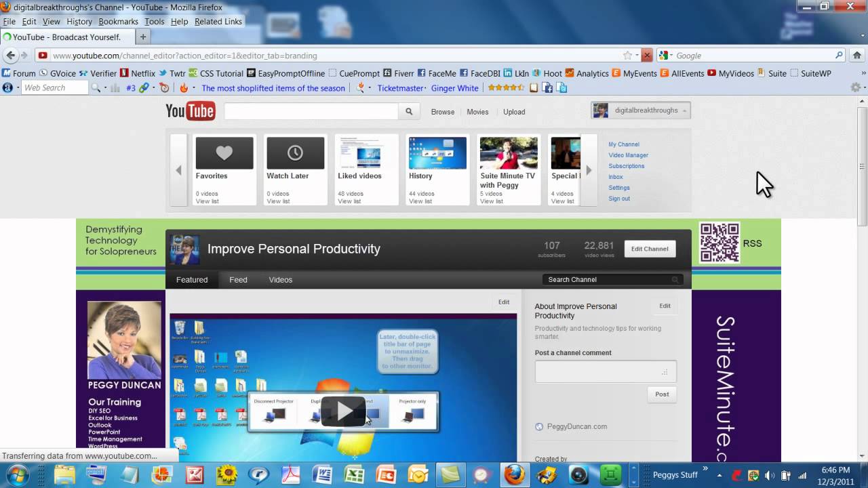Click Edit above the featured video
The image size is (868, 488).
tap(504, 302)
